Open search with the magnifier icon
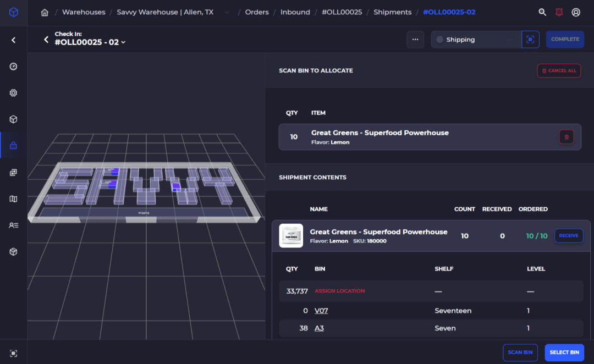Screen dimensions: 594x364 (x=542, y=12)
